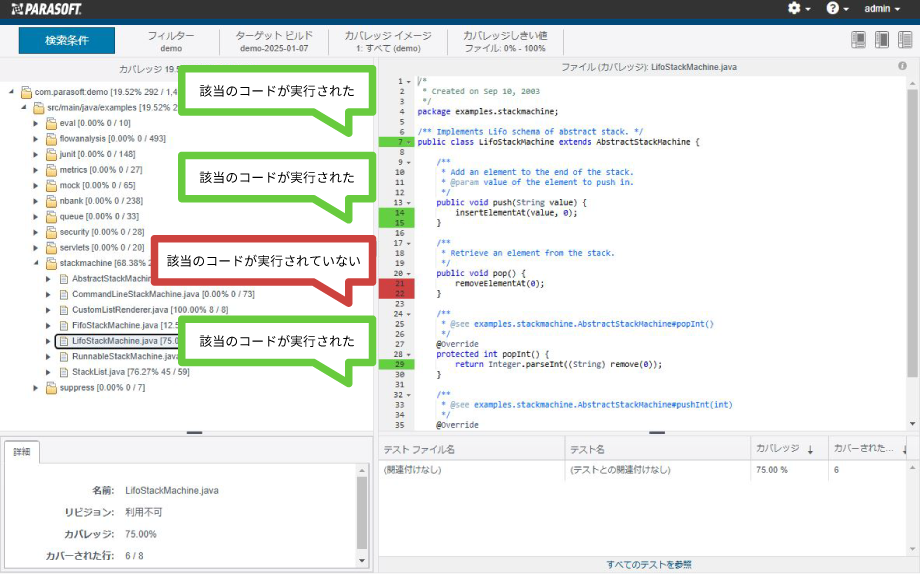Select StackList.java [76.27% 45 / 59]
Image resolution: width=920 pixels, height=574 pixels.
tap(131, 372)
